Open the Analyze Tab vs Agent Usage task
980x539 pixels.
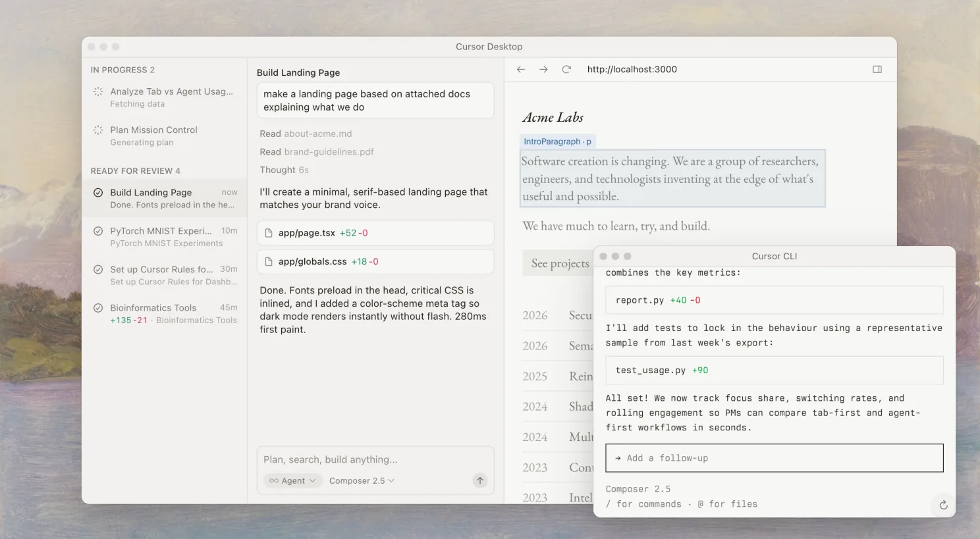click(x=165, y=97)
